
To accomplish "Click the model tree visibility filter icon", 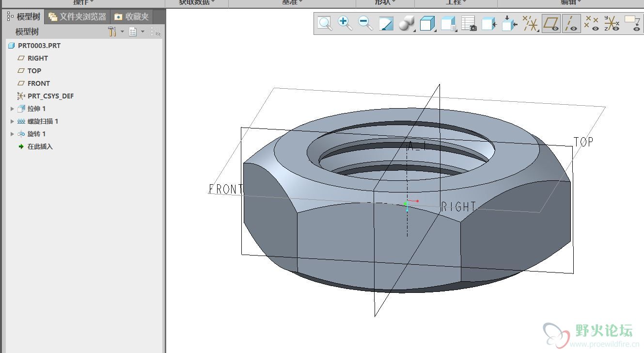I will tap(156, 32).
